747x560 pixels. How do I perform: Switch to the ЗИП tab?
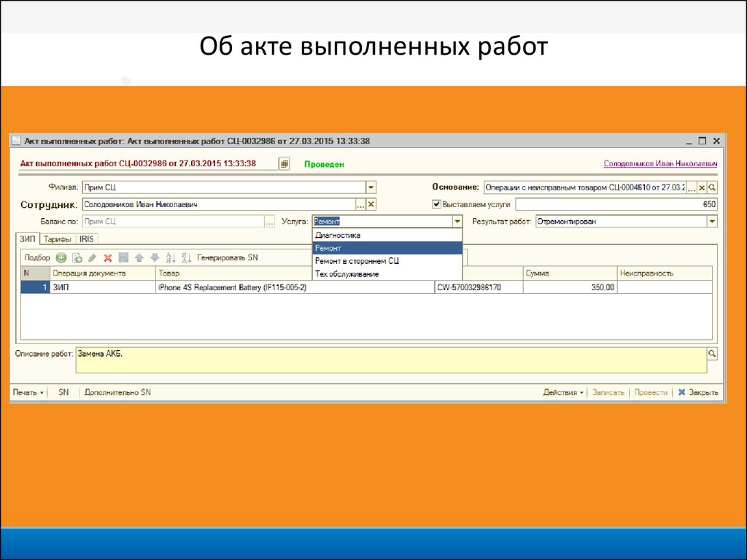[x=27, y=239]
